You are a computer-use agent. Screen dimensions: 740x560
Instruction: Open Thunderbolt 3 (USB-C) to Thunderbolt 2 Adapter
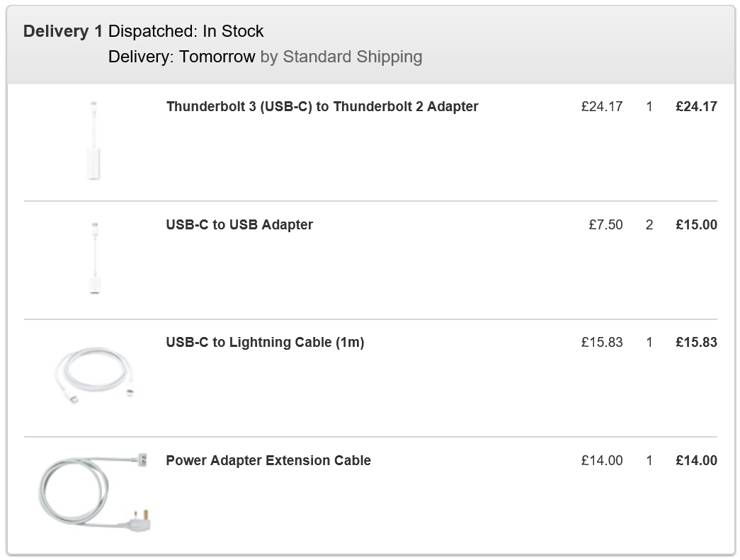(322, 107)
